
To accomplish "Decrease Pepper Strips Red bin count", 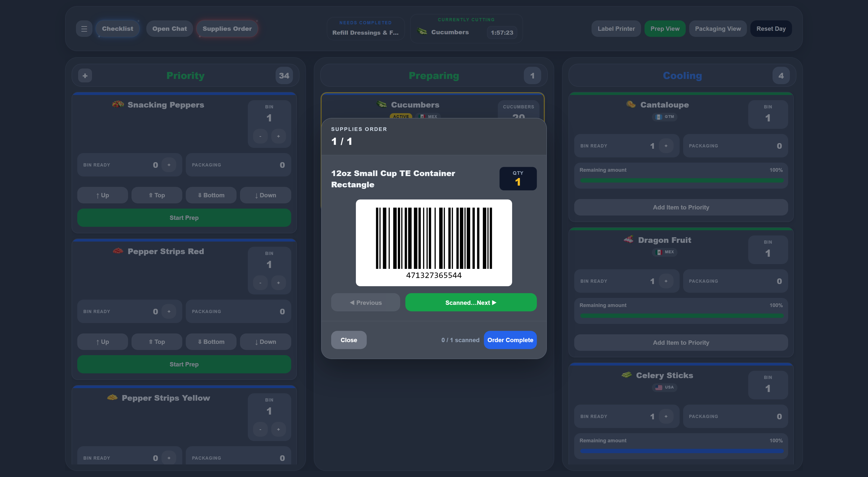I will pyautogui.click(x=260, y=283).
